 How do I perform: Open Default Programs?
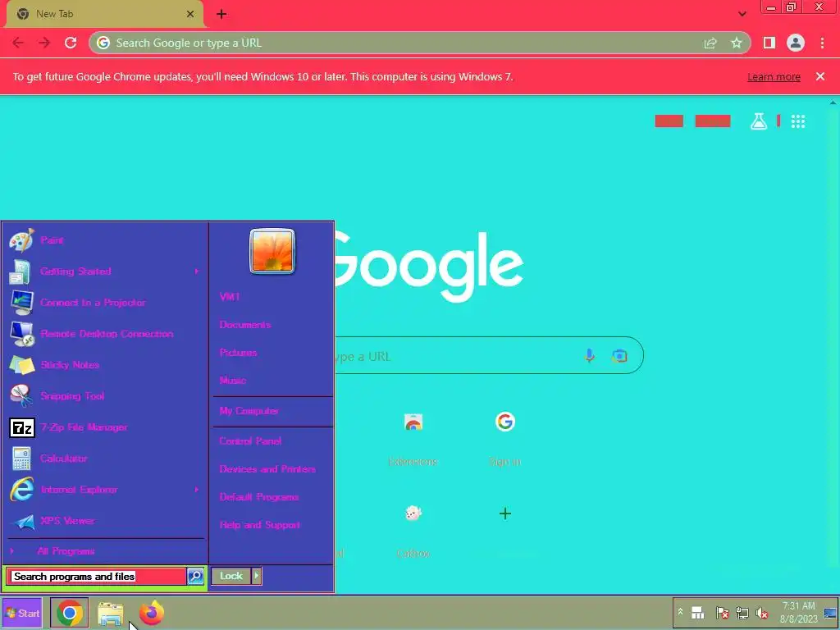(x=258, y=496)
